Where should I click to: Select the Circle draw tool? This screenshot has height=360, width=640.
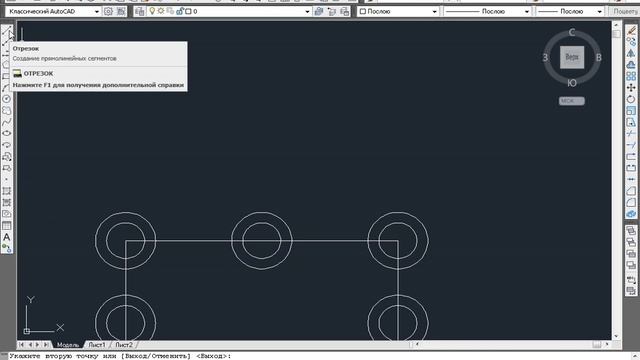point(7,99)
